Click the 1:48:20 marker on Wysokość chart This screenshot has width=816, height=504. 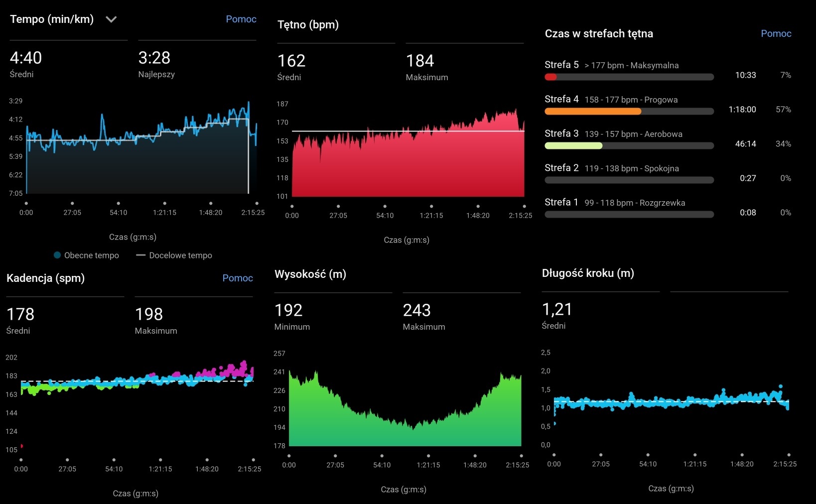[475, 461]
